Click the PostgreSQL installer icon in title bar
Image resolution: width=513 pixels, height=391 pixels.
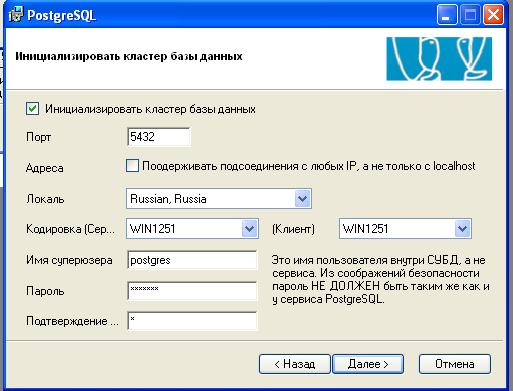tap(16, 15)
